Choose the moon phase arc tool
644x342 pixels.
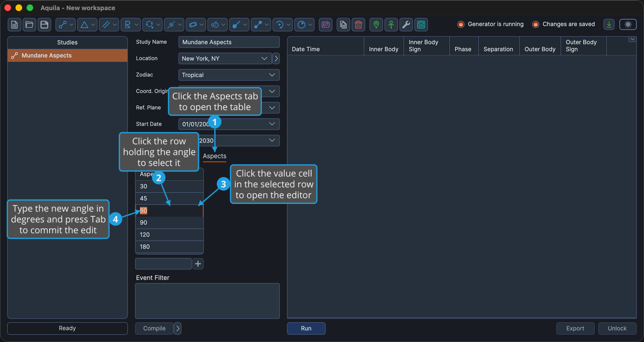click(279, 25)
